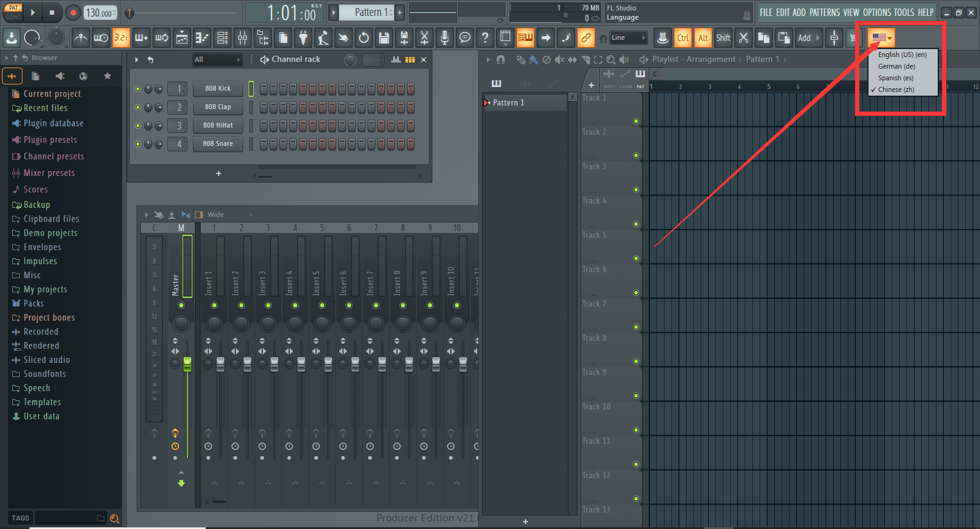980x529 pixels.
Task: Choose English (US) (en) language
Action: 903,55
